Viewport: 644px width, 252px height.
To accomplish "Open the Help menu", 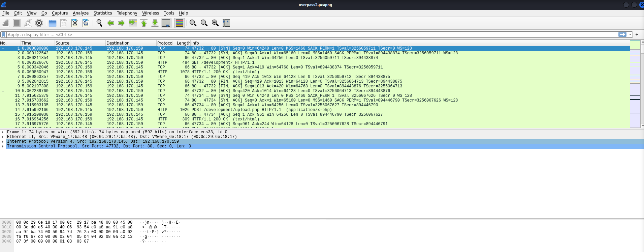I will point(184,13).
